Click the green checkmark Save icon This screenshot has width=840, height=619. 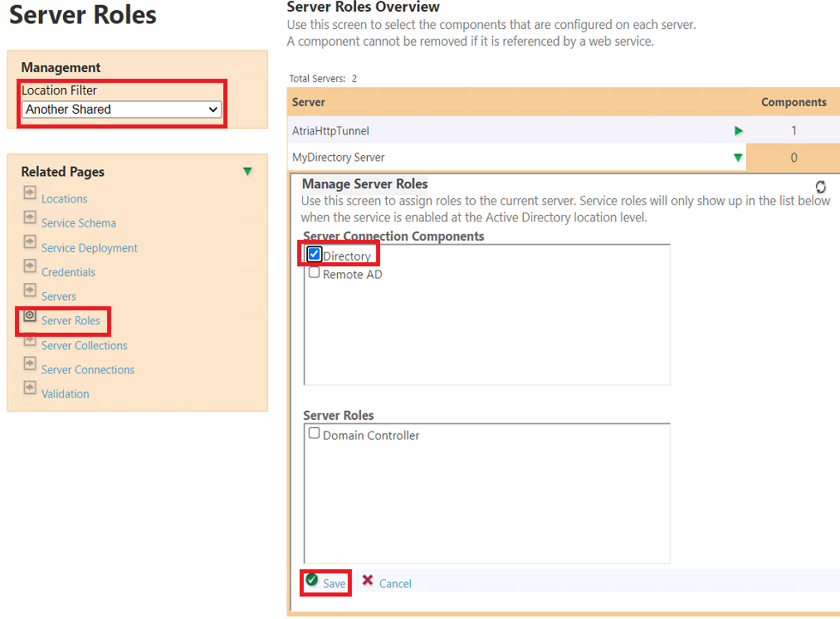tap(311, 581)
